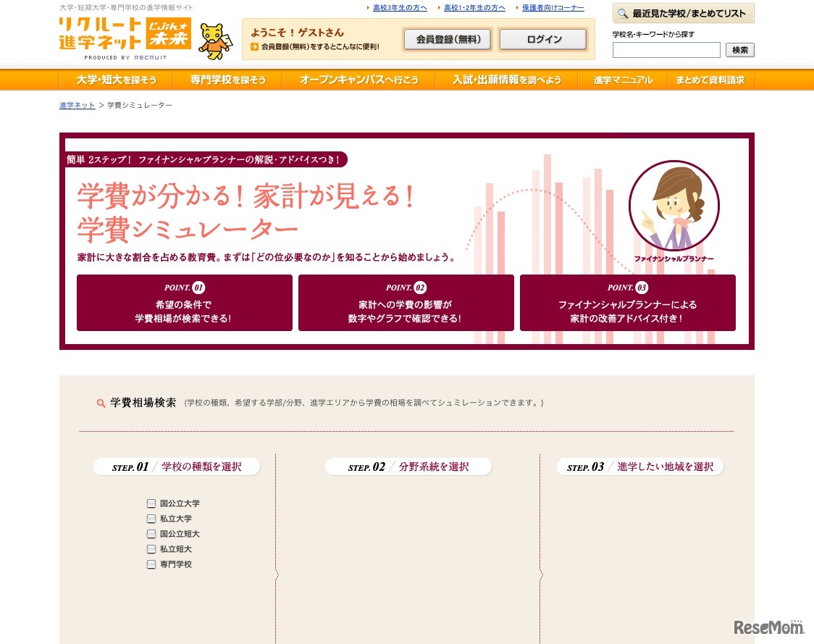Image resolution: width=814 pixels, height=644 pixels.
Task: Click the orange arrow icon before 会員登録(無料)をするとこんなに便利
Action: pos(255,45)
